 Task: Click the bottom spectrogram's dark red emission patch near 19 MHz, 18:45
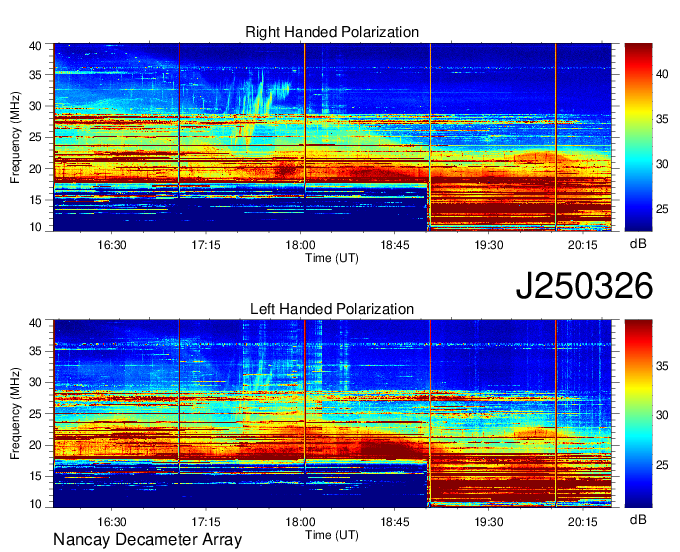click(x=388, y=449)
